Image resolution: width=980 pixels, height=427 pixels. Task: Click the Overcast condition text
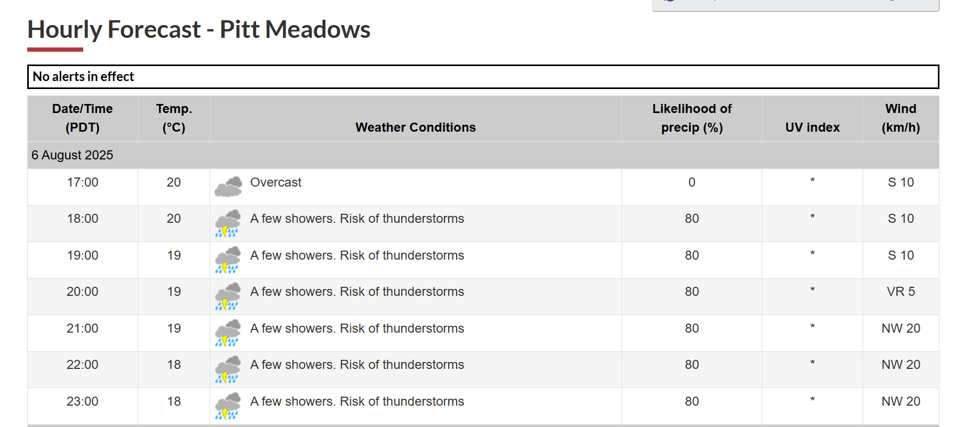(x=276, y=182)
